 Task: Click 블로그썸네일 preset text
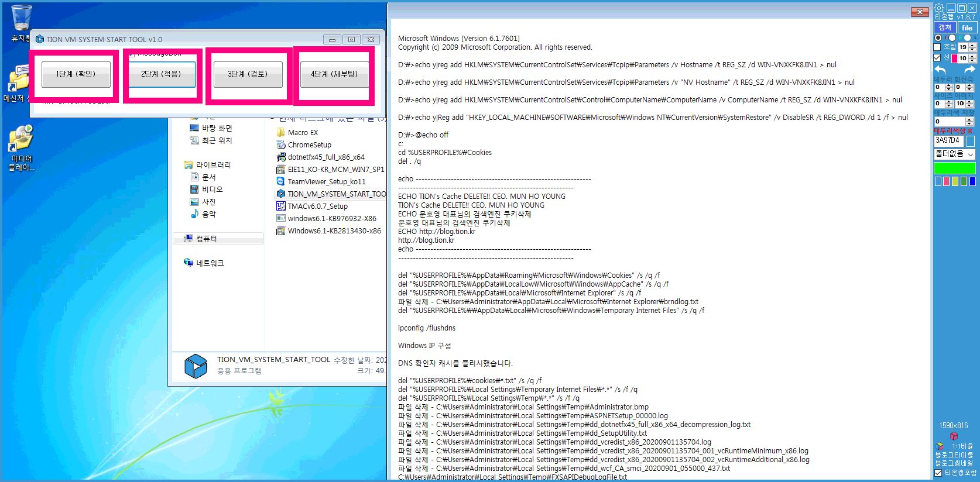954,463
